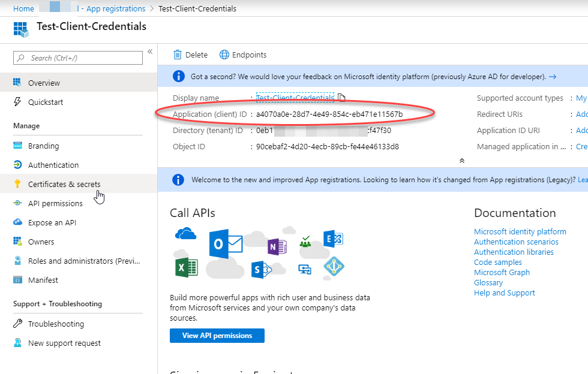Select the Object ID value 90cebaf2-4d20-4ecb-89cb-fe44e46133d8
Image resolution: width=588 pixels, height=374 pixels.
(328, 146)
